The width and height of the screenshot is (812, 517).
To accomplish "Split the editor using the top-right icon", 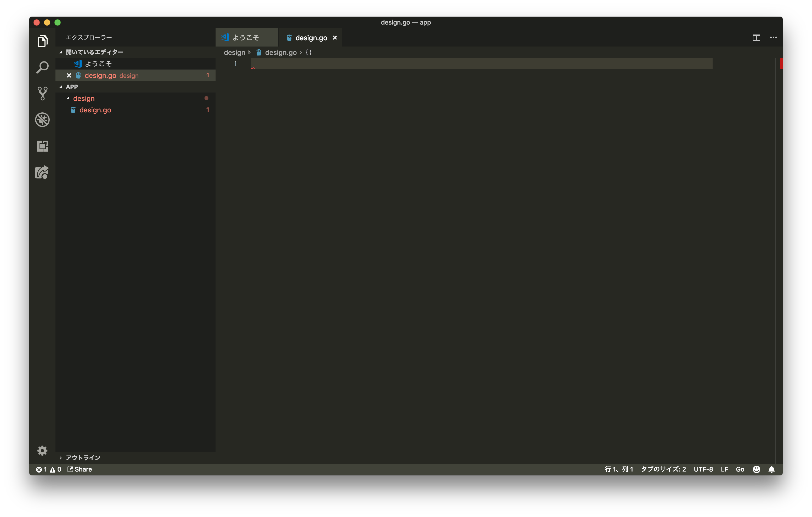I will click(x=756, y=37).
